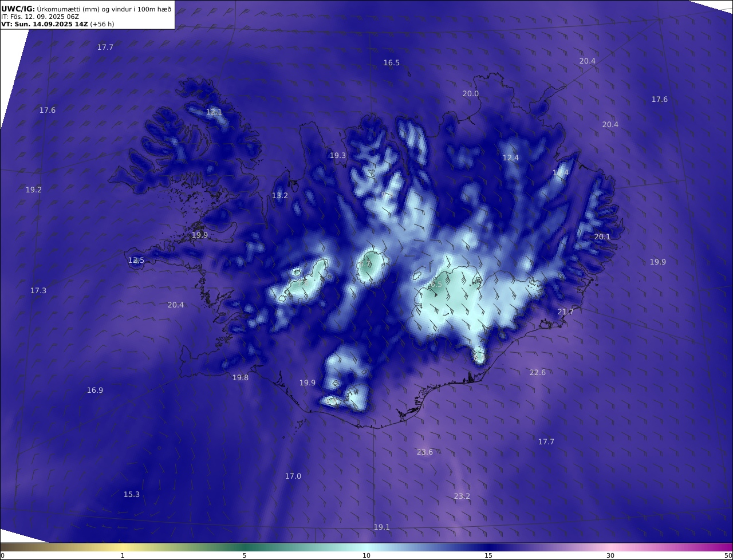
Task: Click the 19.8 value label
Action: pos(241,378)
